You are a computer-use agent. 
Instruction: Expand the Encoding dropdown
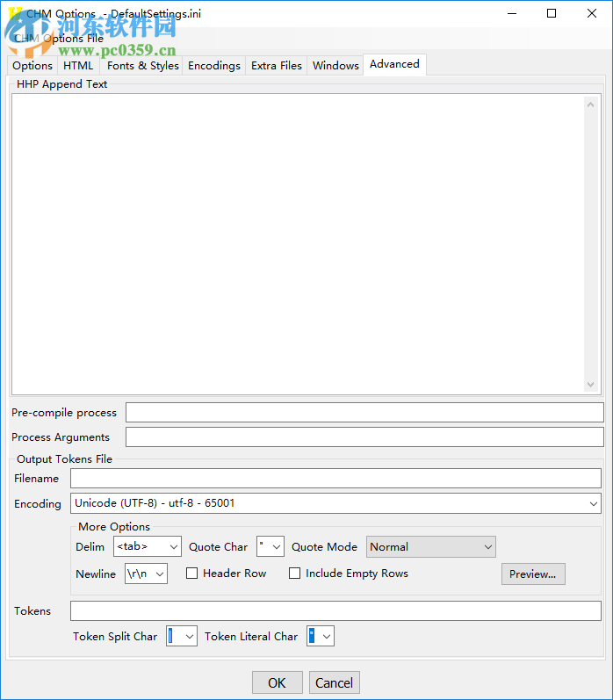coord(594,503)
